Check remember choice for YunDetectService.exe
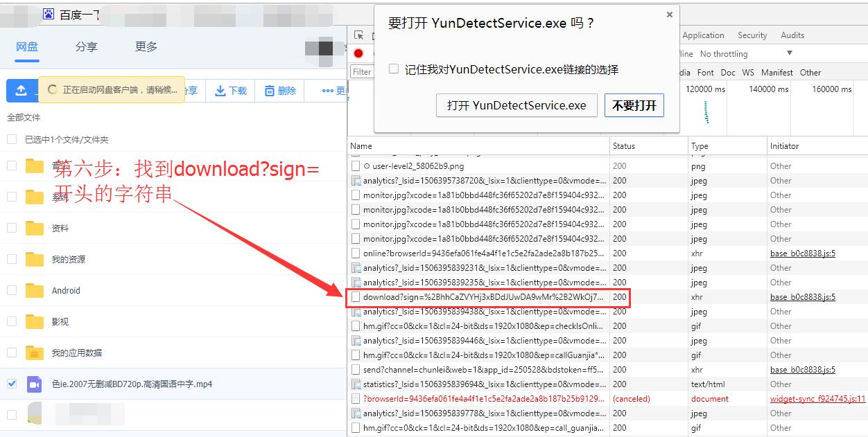Image resolution: width=868 pixels, height=437 pixels. click(394, 69)
